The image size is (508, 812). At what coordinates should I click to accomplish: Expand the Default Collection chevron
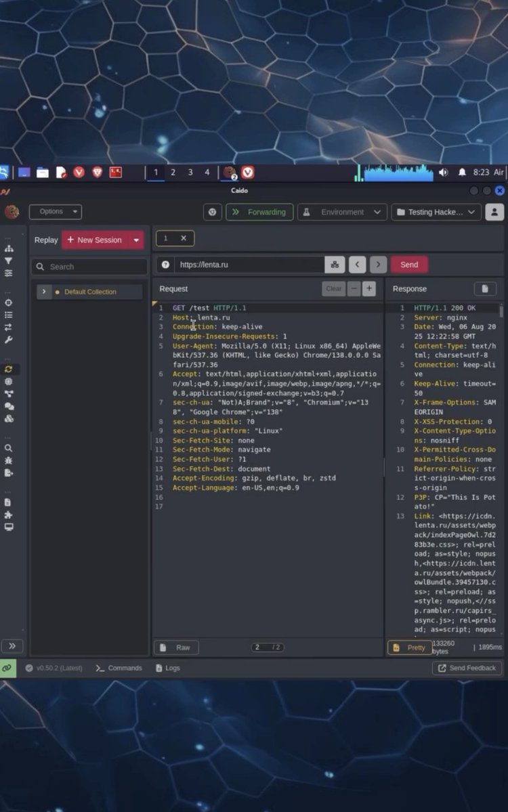[x=44, y=292]
